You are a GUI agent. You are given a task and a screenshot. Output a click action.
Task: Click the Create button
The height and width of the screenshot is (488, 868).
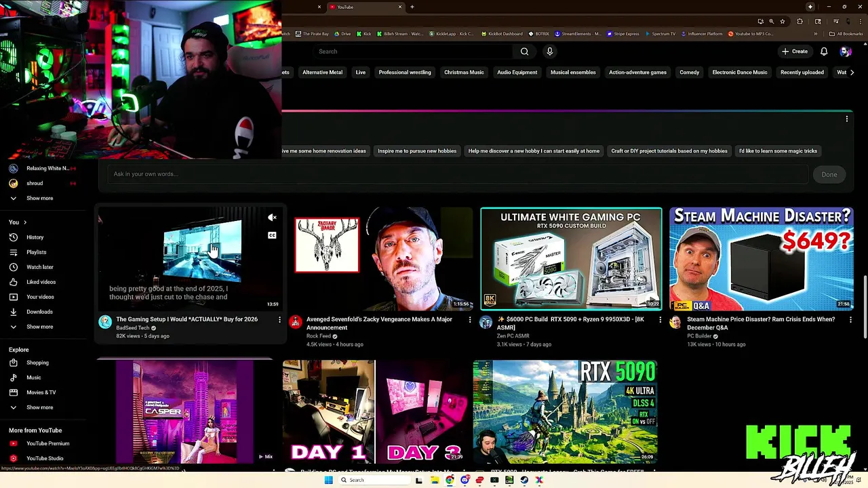click(795, 52)
